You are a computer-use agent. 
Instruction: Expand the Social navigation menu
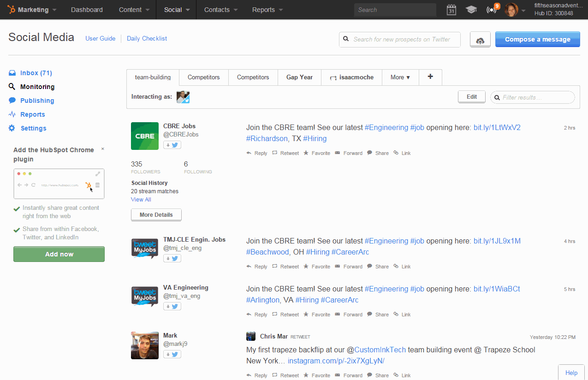click(177, 10)
